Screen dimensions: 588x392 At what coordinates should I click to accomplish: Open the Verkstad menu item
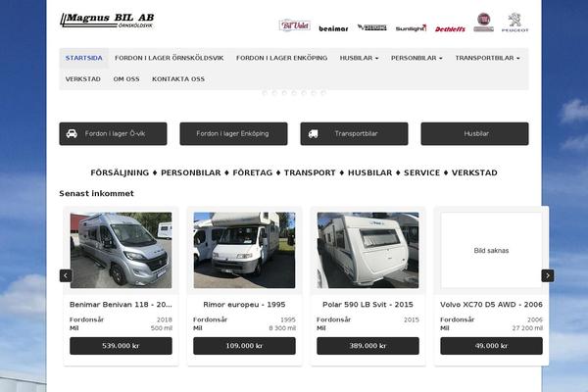[x=83, y=79]
